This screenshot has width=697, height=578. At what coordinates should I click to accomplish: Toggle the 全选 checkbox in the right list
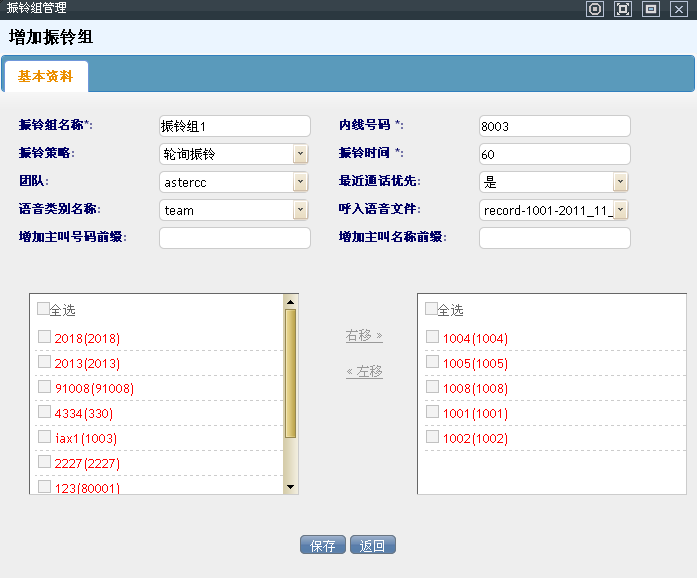[431, 310]
